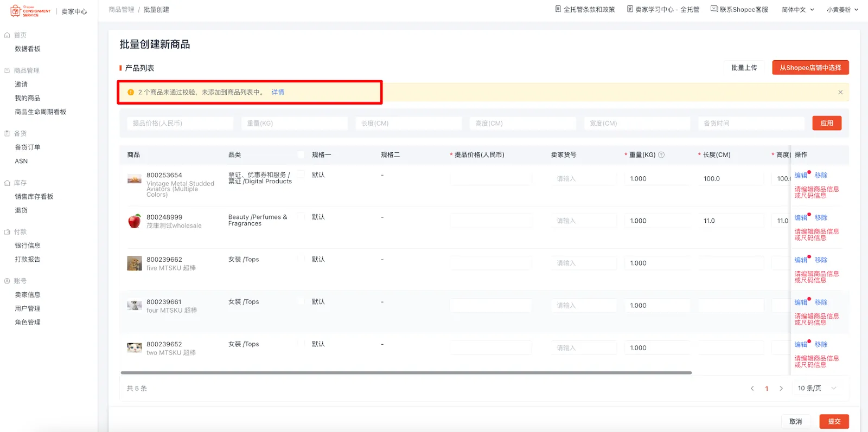Click the 首页 home icon in sidebar
The image size is (868, 432).
point(7,35)
